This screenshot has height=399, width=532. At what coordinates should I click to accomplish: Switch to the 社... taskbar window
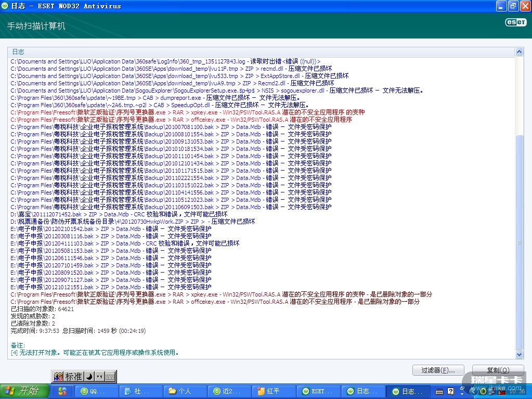tap(140, 391)
